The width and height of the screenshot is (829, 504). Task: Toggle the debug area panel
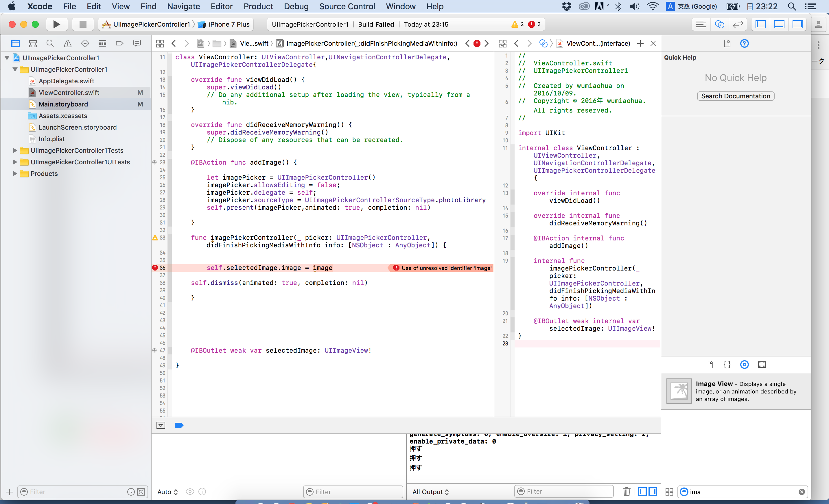coord(779,24)
